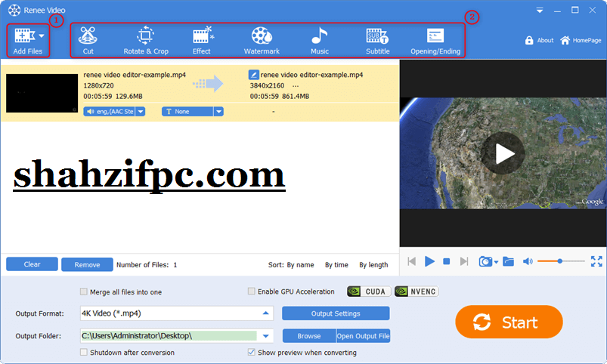Expand the eng AAC audio track dropdown
Image resolution: width=607 pixels, height=364 pixels.
[141, 112]
